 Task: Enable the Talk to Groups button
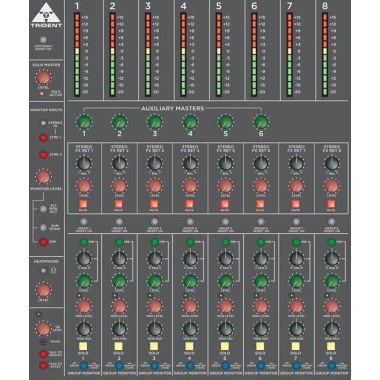43,354
